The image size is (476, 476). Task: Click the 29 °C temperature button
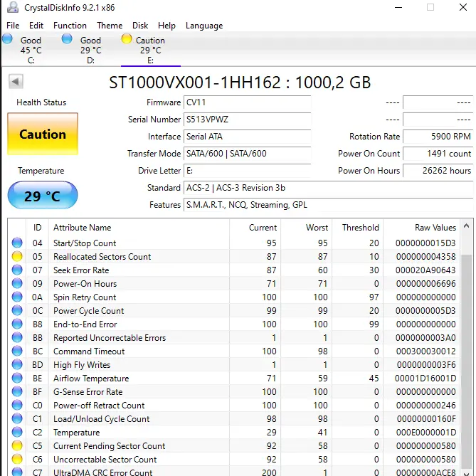tap(43, 196)
